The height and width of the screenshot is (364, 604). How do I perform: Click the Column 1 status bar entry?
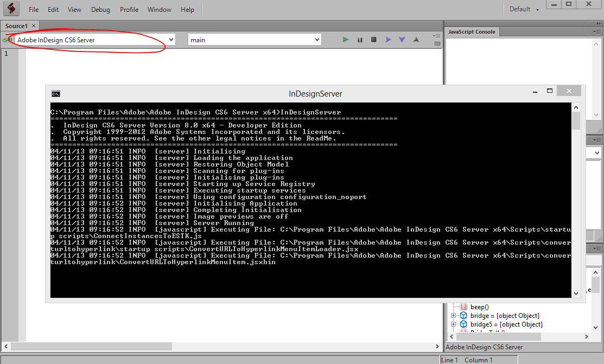coord(479,360)
